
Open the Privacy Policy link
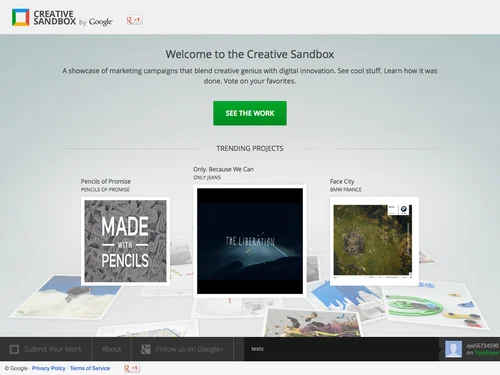coord(49,368)
